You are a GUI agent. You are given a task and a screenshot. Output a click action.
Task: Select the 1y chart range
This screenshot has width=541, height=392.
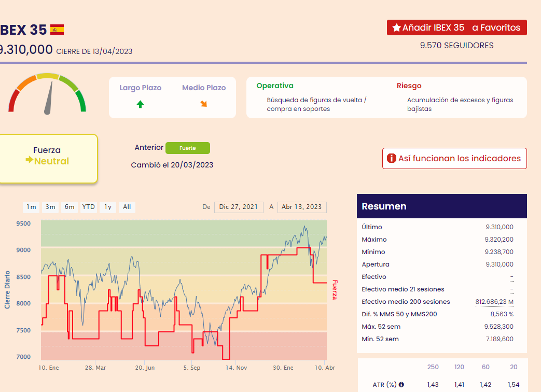point(108,207)
